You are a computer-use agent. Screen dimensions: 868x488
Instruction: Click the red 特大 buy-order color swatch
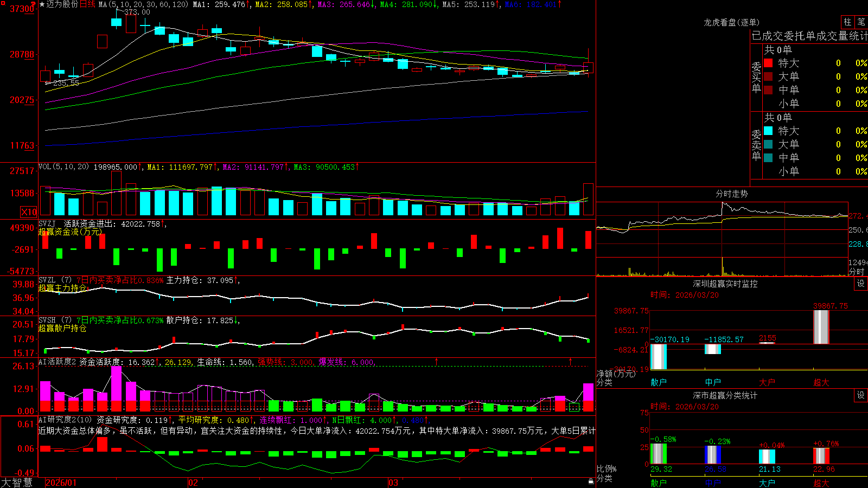tap(768, 63)
